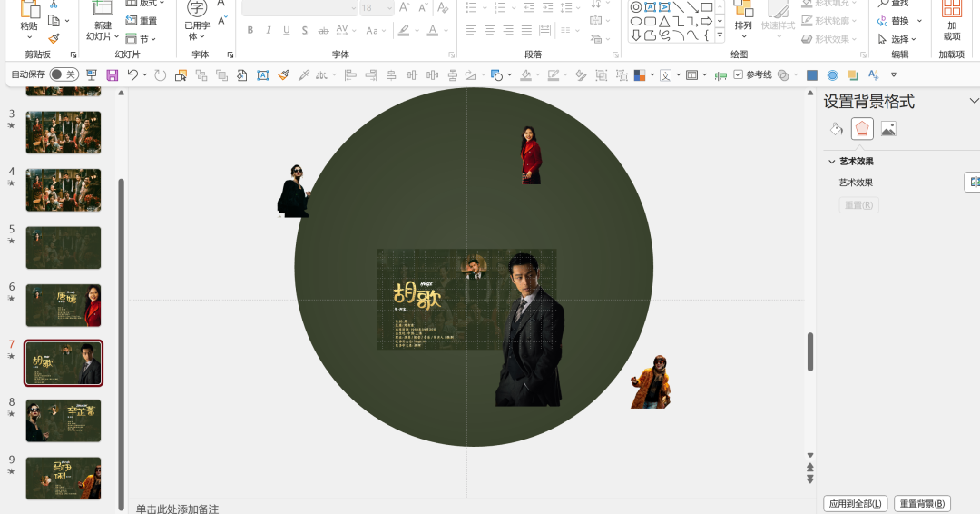Toggle the 参考线 guides checkbox

738,74
